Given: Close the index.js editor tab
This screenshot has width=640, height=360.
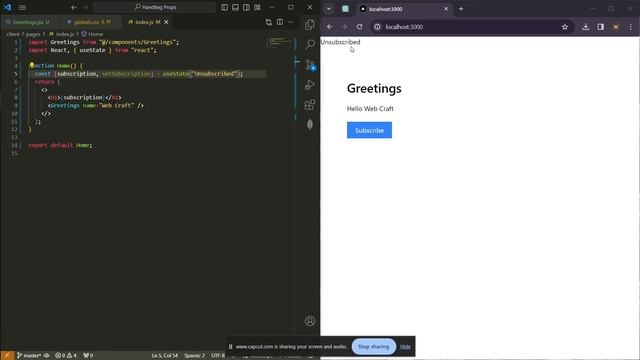Looking at the screenshot, I should pos(166,22).
